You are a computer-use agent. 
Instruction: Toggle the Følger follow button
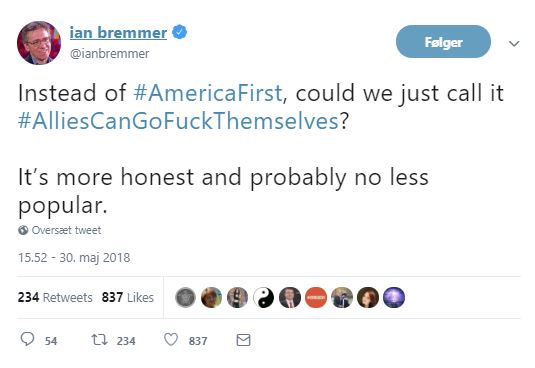tap(443, 42)
